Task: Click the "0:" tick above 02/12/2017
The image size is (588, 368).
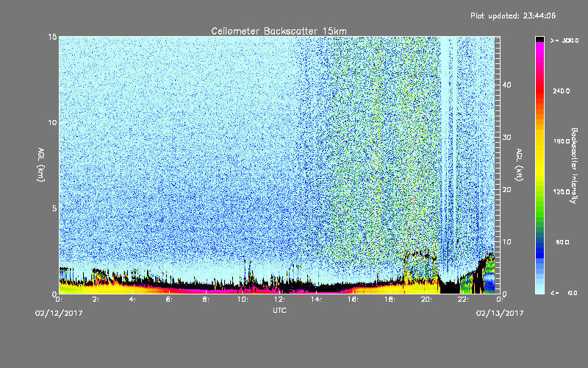Action: pyautogui.click(x=59, y=300)
